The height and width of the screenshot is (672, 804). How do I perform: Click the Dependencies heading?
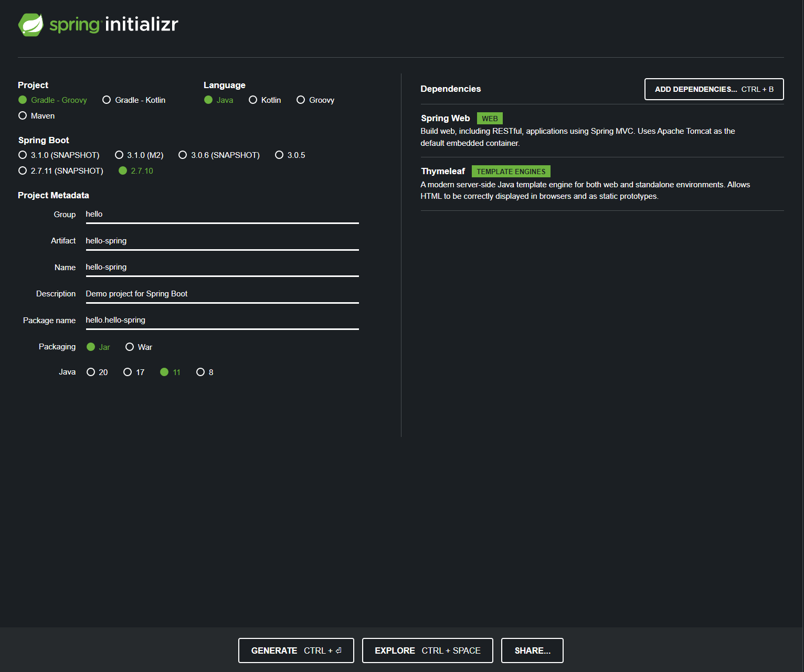tap(451, 89)
